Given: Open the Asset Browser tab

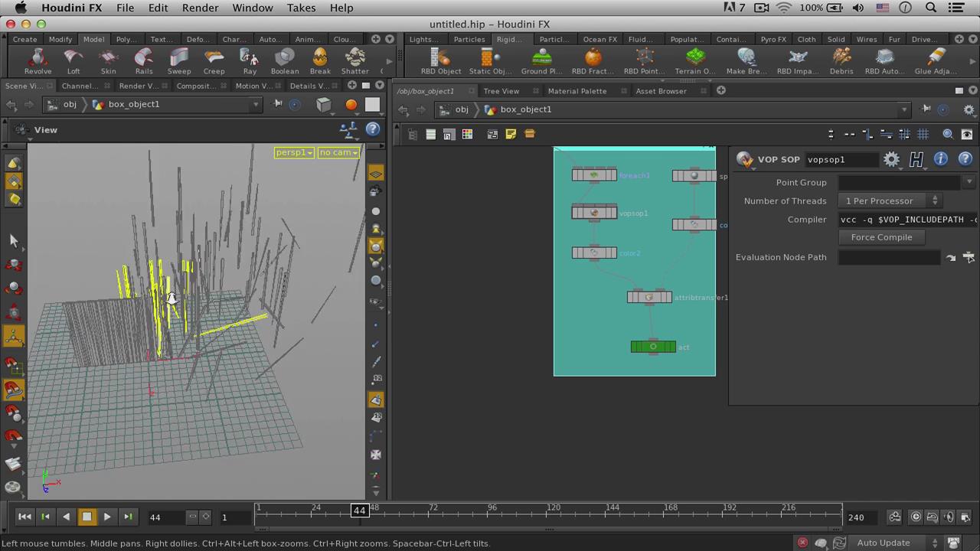Looking at the screenshot, I should coord(661,90).
